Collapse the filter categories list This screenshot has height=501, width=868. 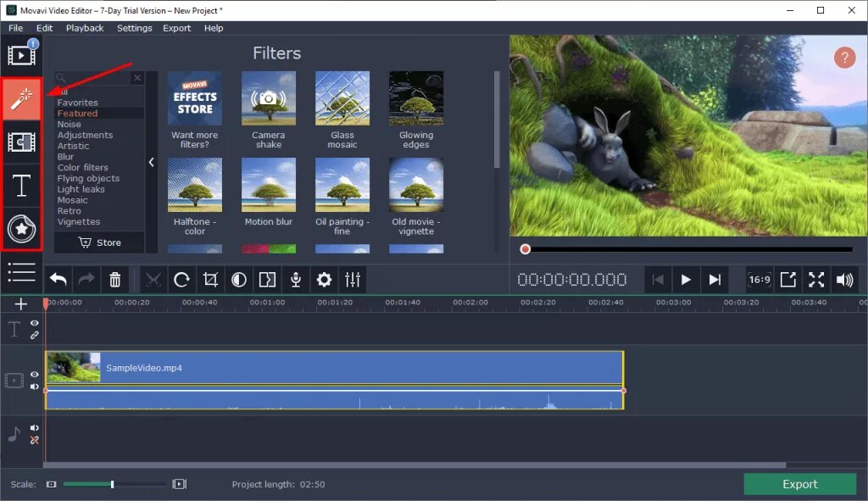click(152, 163)
